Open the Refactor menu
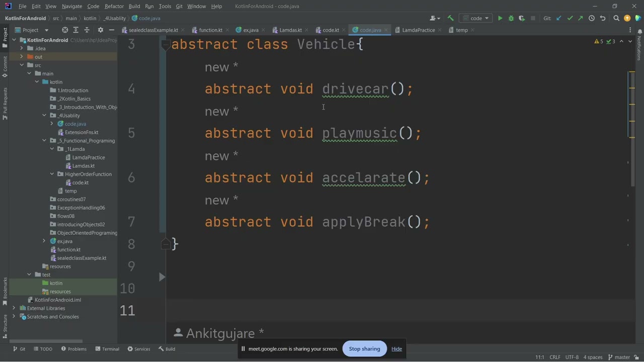This screenshot has height=362, width=644. pyautogui.click(x=114, y=6)
